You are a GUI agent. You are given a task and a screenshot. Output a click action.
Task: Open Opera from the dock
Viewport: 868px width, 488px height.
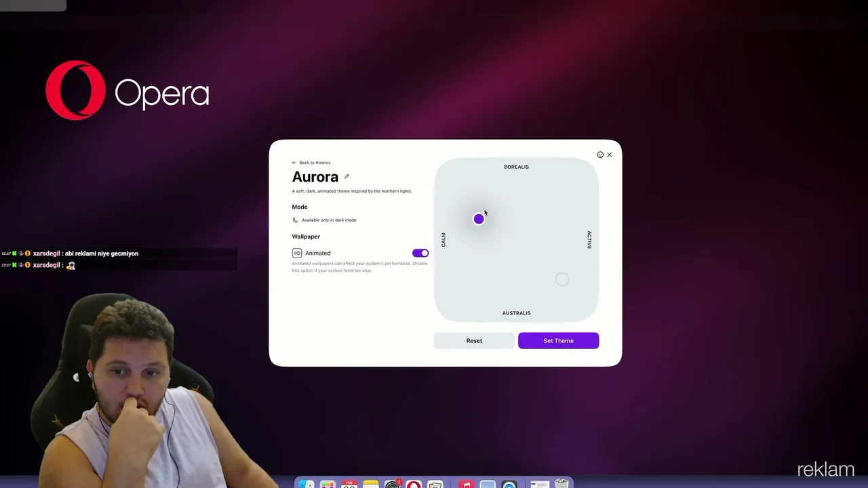pyautogui.click(x=414, y=484)
